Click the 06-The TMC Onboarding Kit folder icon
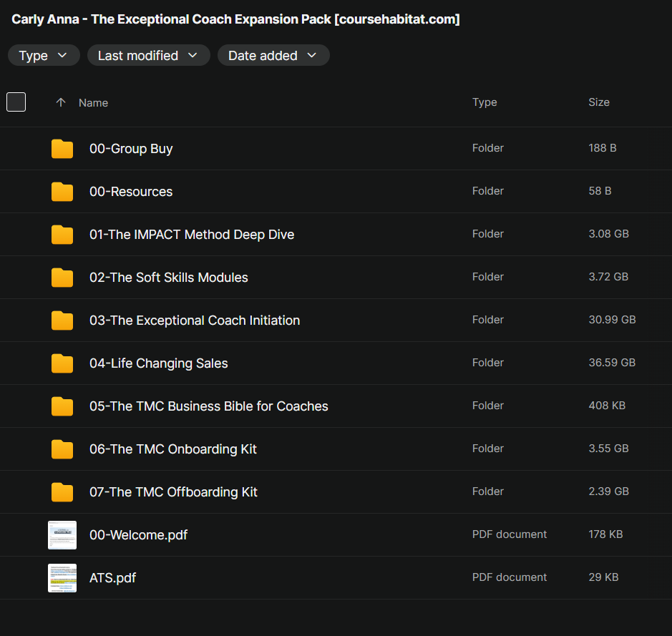This screenshot has height=636, width=672. pos(62,449)
